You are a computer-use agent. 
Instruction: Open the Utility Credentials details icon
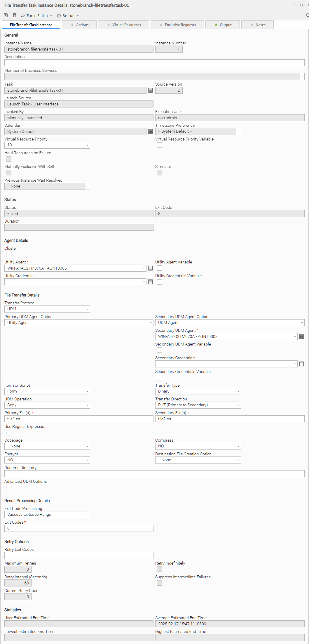coord(151,282)
